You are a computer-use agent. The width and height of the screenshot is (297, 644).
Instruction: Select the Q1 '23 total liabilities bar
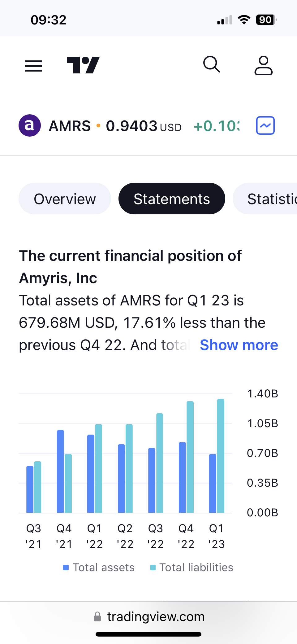pyautogui.click(x=221, y=455)
